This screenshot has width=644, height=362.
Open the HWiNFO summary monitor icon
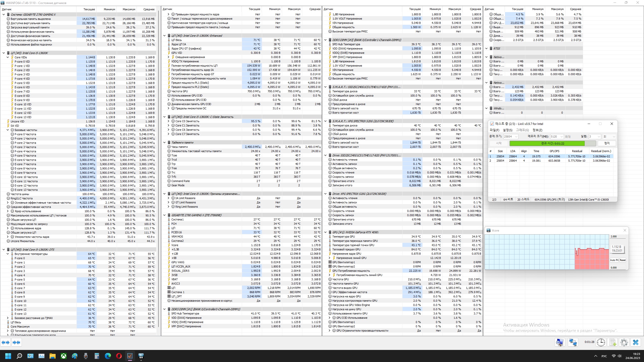tap(560, 342)
